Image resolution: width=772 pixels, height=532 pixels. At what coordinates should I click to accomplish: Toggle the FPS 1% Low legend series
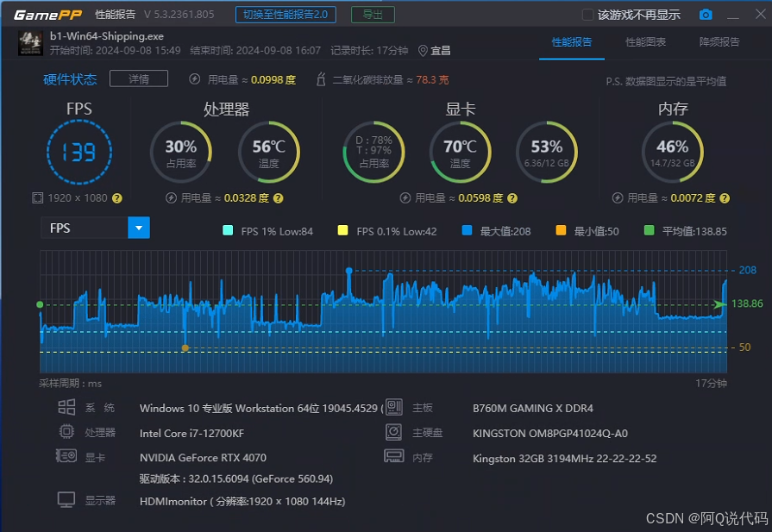pos(228,231)
